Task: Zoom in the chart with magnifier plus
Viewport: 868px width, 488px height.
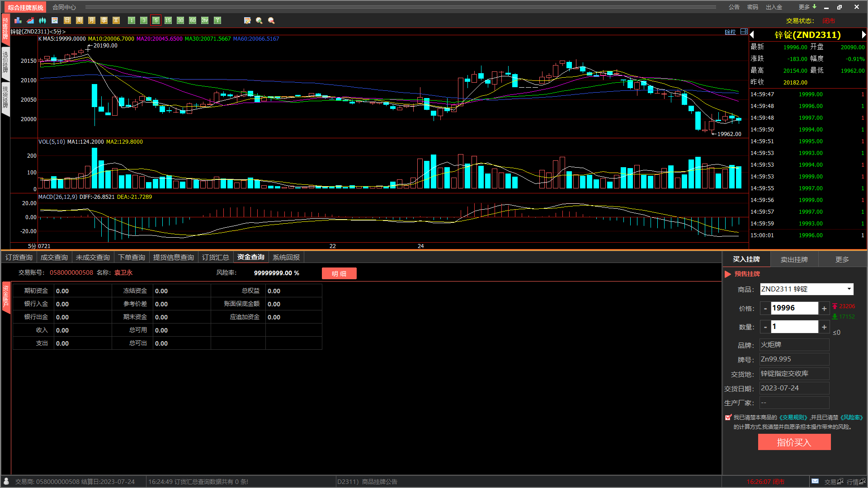Action: [259, 20]
